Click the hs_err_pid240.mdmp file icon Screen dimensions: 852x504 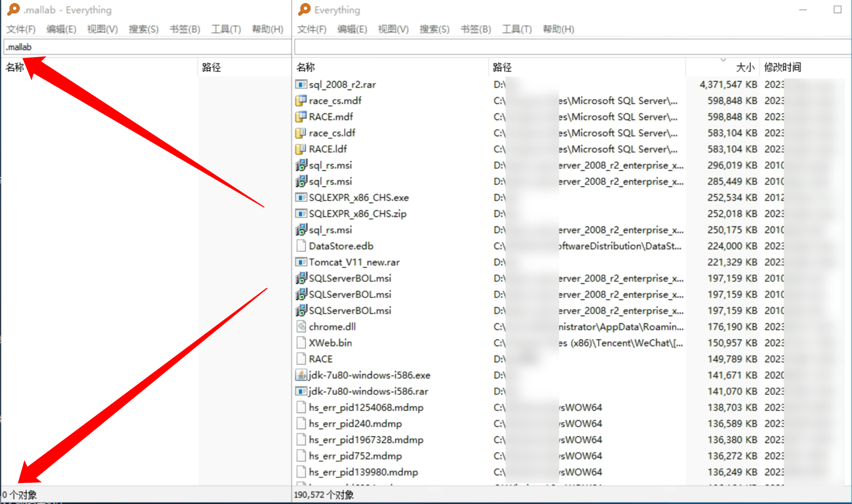(x=301, y=423)
